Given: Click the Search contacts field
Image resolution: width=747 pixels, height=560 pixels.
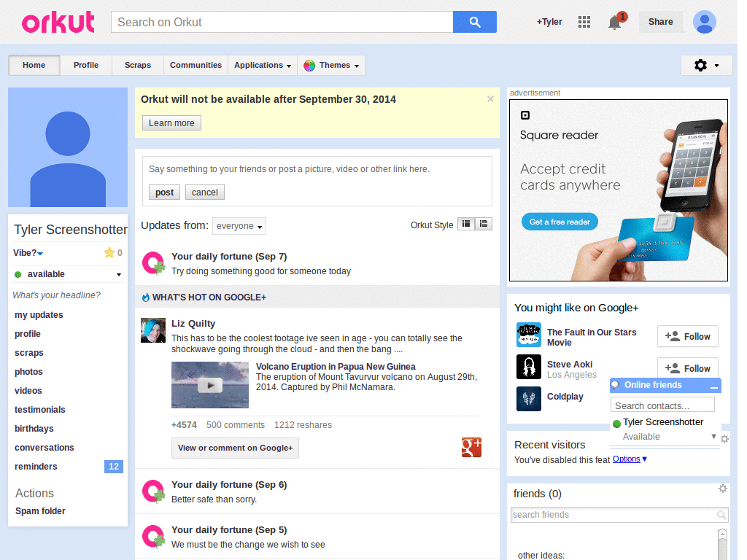Looking at the screenshot, I should point(662,405).
